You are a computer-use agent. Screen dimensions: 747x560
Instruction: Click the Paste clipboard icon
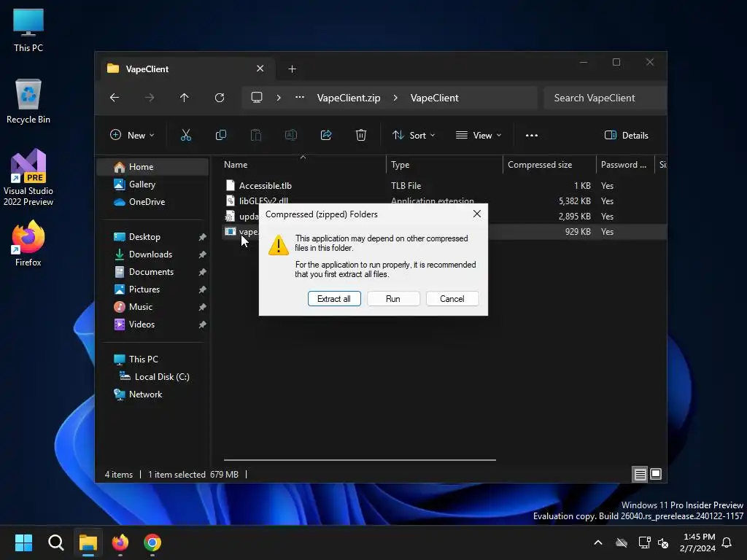[256, 135]
